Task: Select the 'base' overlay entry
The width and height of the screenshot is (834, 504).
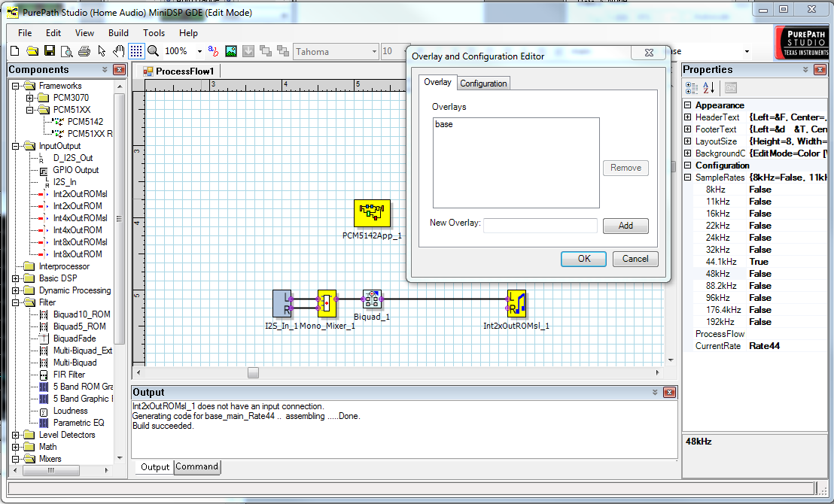Action: coord(444,124)
